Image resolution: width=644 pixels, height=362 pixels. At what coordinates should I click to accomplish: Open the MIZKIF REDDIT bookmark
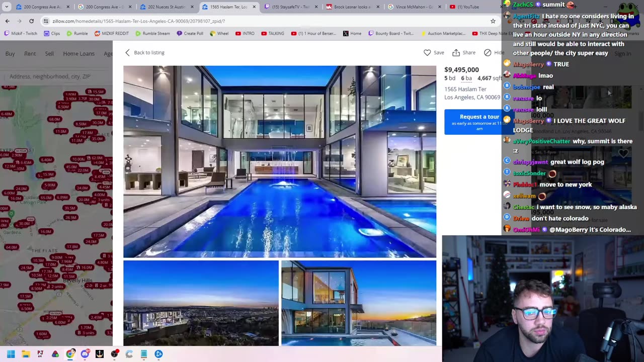pos(112,34)
